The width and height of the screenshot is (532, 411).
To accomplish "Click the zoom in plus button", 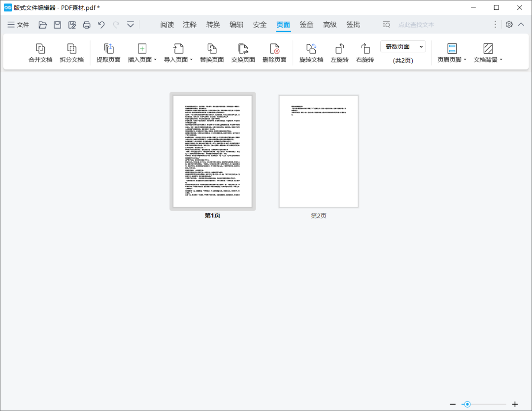I will (515, 404).
